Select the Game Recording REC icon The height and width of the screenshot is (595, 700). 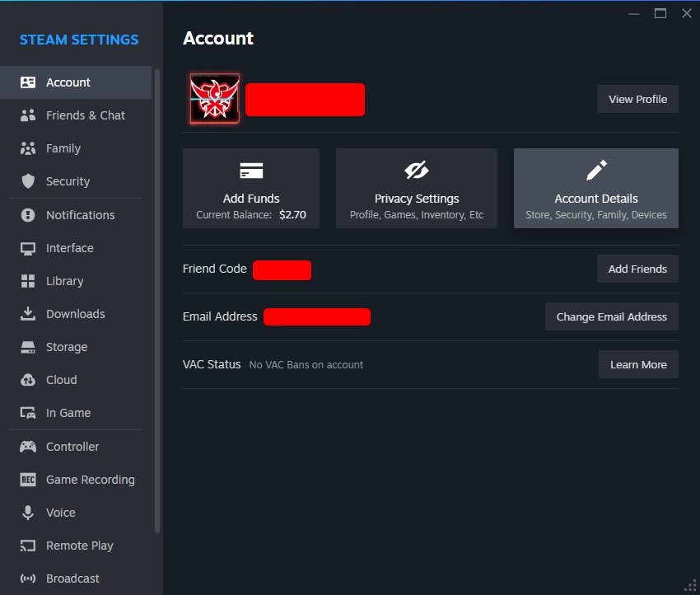pos(26,480)
